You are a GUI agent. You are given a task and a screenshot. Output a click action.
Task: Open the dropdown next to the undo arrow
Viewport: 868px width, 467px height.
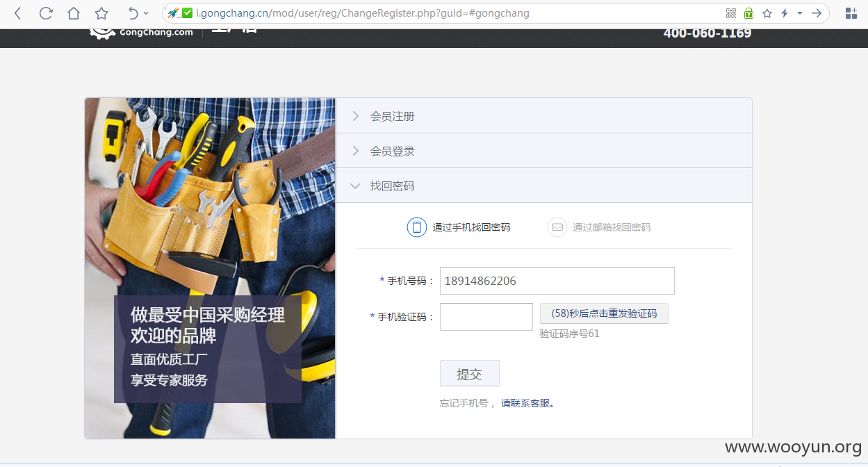tap(146, 13)
